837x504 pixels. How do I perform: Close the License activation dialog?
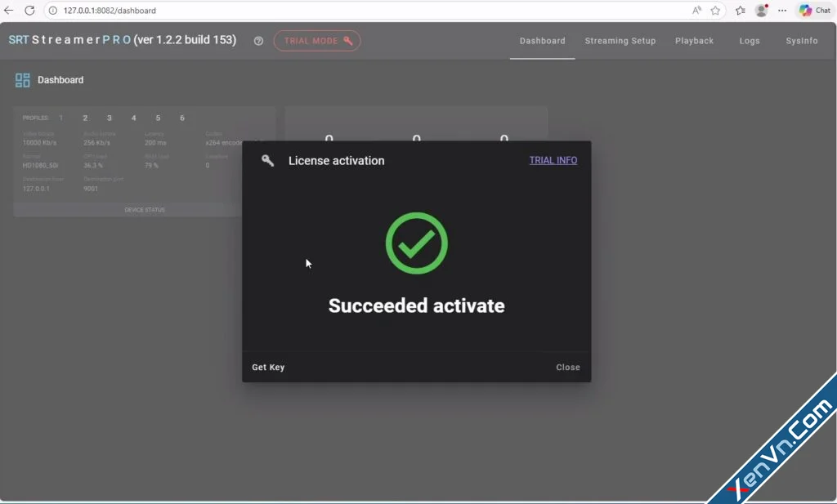[568, 367]
